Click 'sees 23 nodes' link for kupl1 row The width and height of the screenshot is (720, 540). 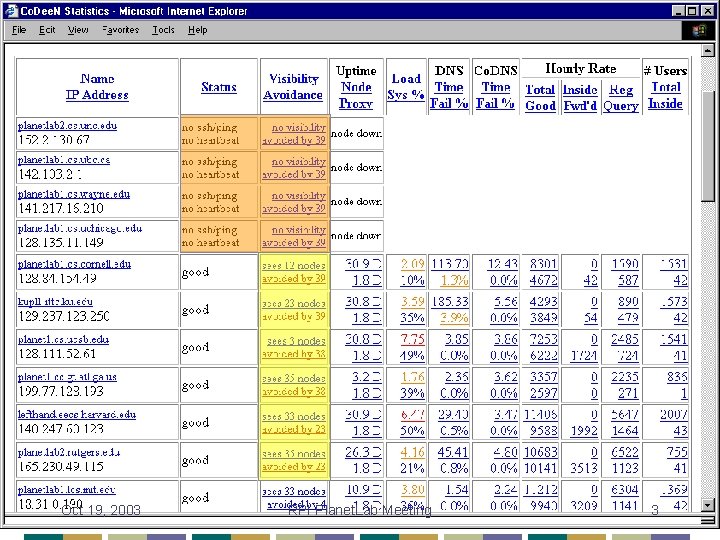[294, 304]
